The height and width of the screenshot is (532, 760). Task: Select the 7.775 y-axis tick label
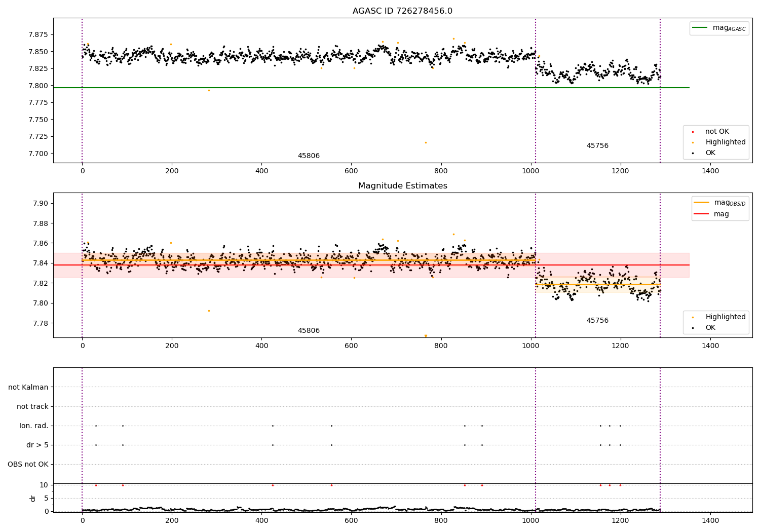pos(39,103)
